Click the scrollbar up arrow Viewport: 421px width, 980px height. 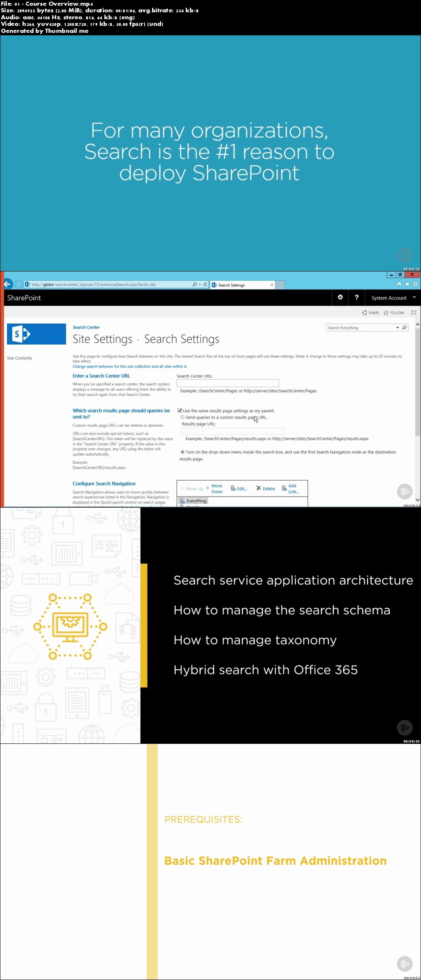pos(418,324)
